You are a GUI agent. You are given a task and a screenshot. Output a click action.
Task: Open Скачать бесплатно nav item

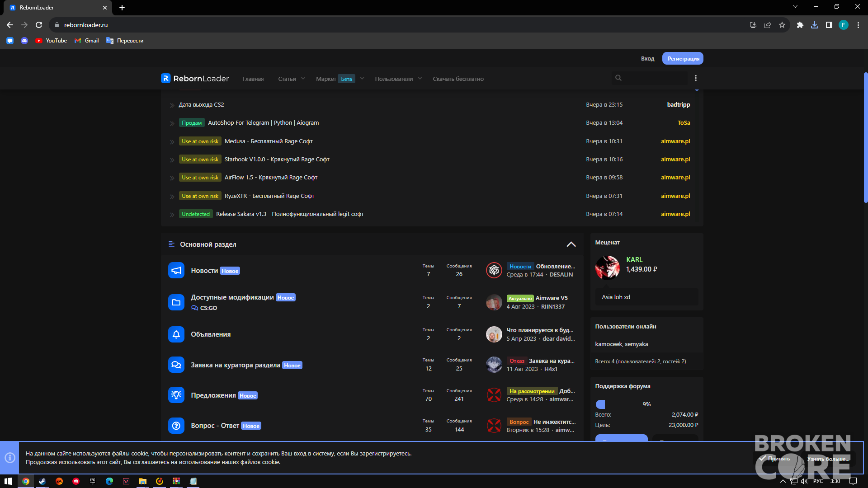(458, 79)
